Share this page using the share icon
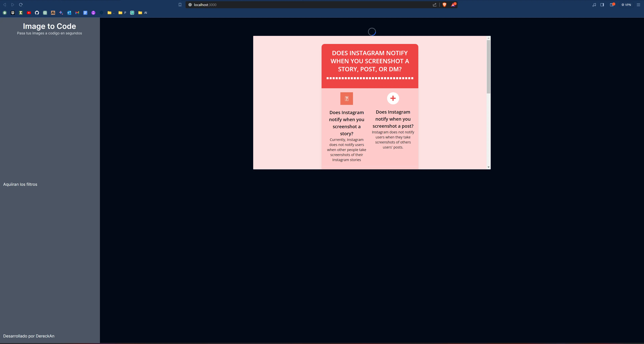Viewport: 644px width, 344px height. [434, 5]
